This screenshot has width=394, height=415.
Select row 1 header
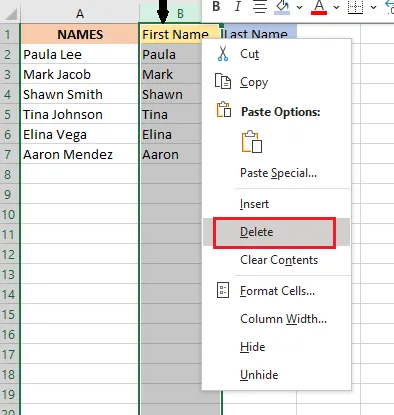click(9, 34)
